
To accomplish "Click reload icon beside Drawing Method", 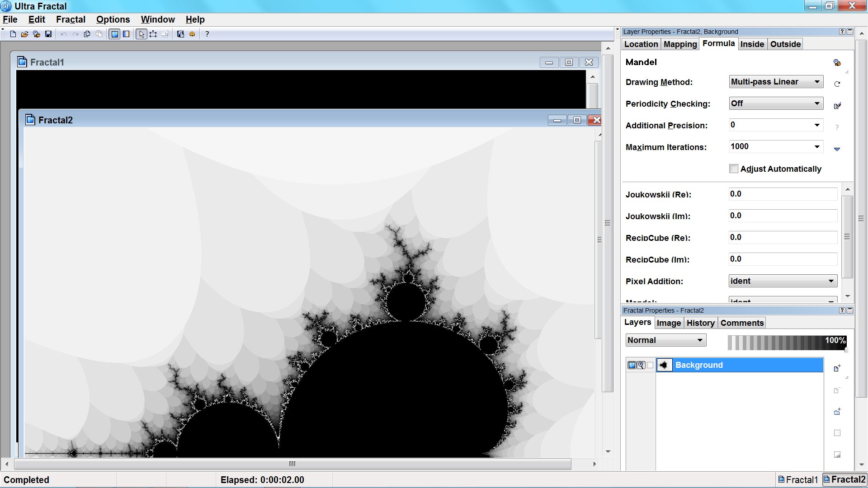I will (837, 84).
